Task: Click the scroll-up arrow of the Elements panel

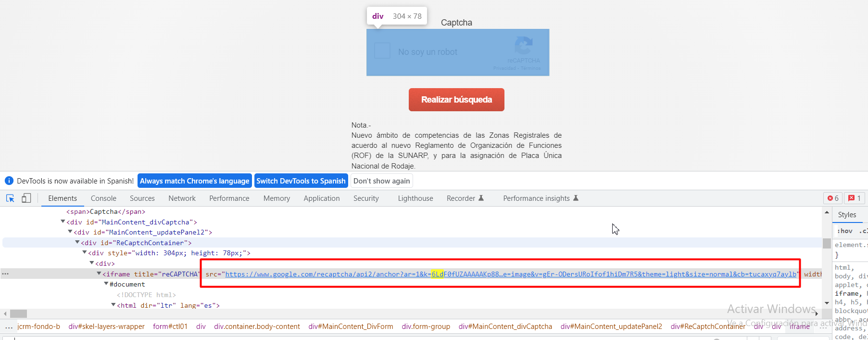Action: (x=827, y=212)
